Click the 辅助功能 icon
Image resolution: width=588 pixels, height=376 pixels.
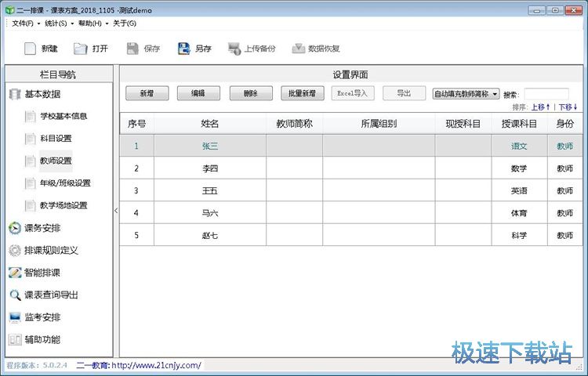pyautogui.click(x=15, y=340)
